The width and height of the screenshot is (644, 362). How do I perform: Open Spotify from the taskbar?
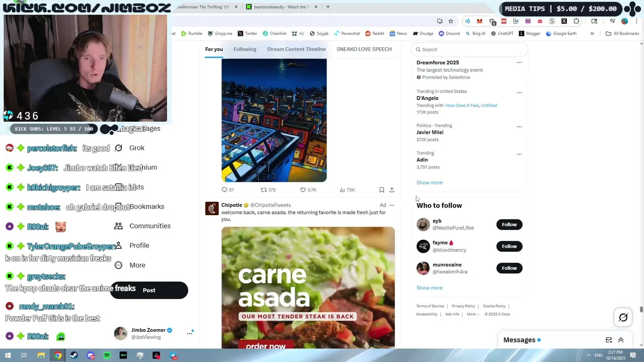pos(107,355)
